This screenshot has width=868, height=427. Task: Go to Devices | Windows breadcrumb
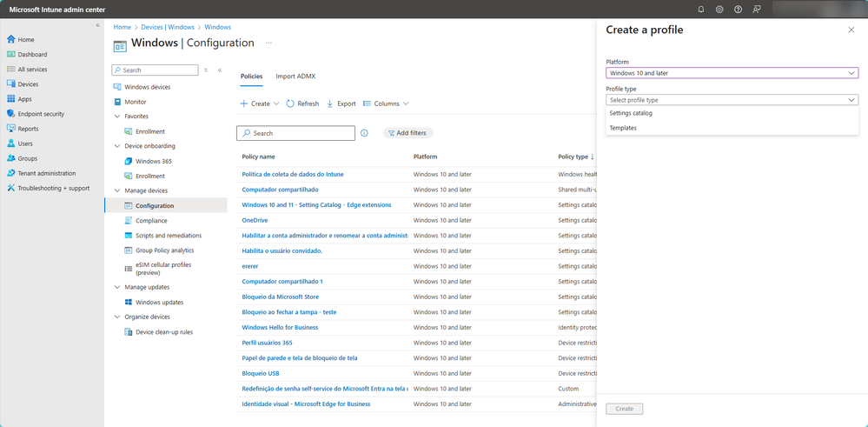(x=168, y=27)
